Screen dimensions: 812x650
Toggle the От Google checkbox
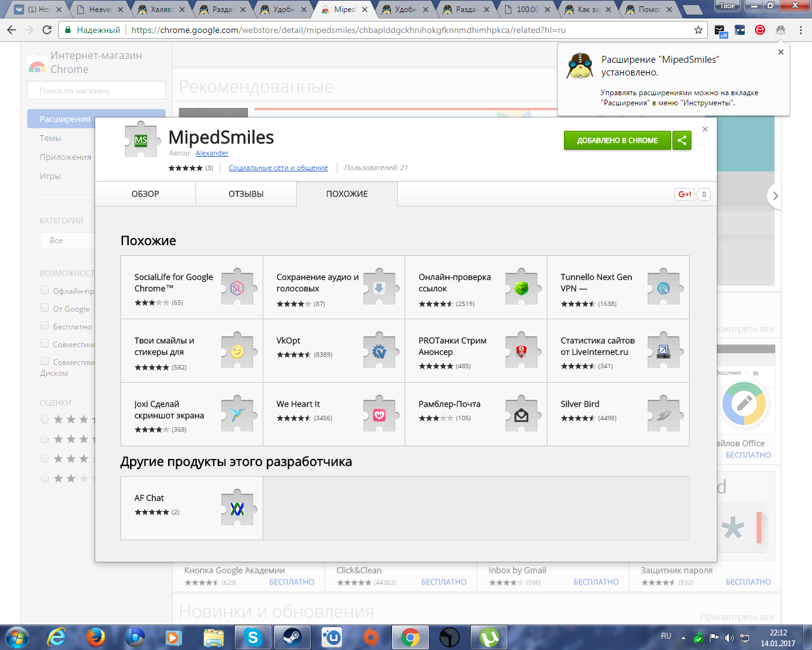tap(44, 308)
